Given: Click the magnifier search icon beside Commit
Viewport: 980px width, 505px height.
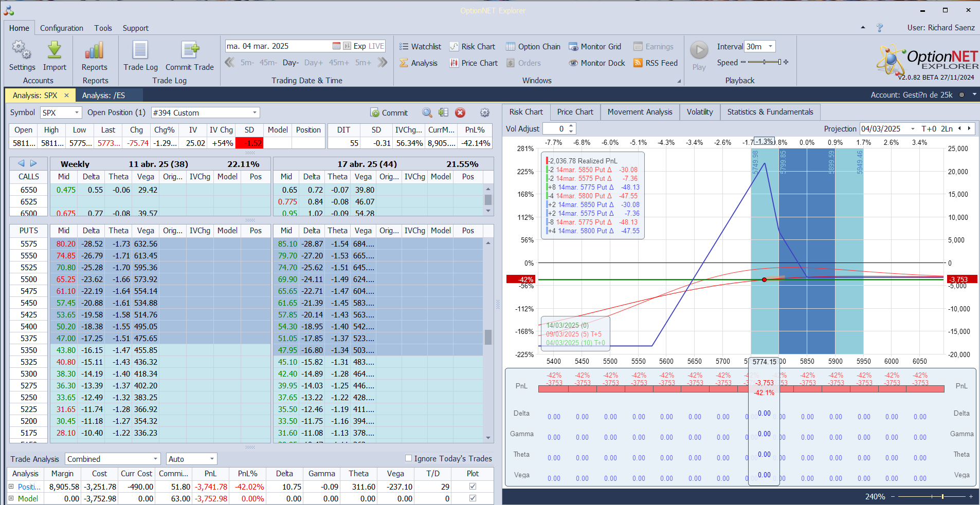Looking at the screenshot, I should pyautogui.click(x=427, y=113).
